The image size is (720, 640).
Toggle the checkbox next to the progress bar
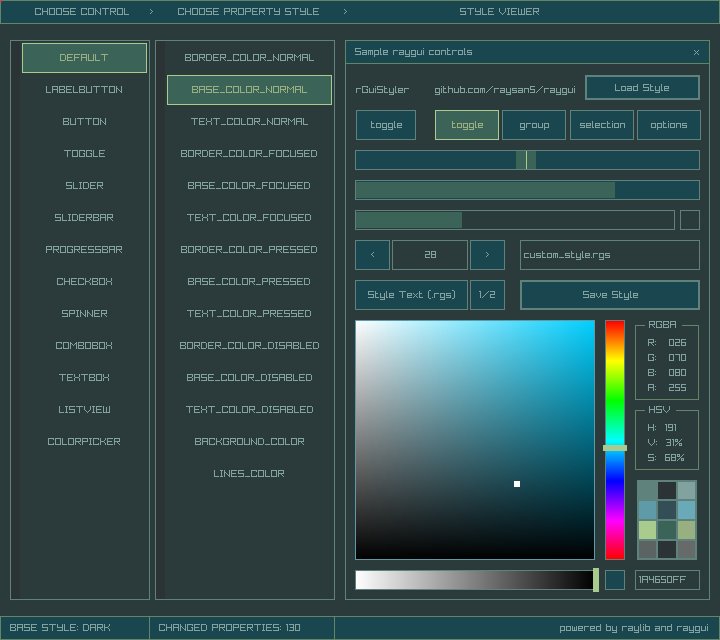tap(689, 220)
